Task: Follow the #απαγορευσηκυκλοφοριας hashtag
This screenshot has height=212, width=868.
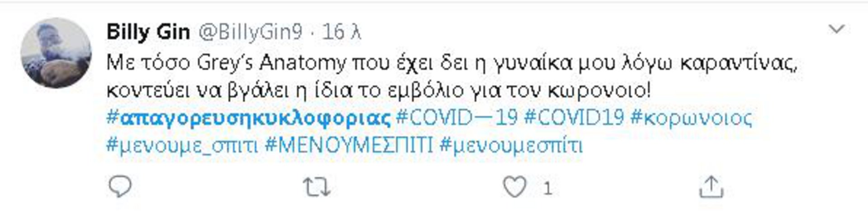Action: point(249,119)
